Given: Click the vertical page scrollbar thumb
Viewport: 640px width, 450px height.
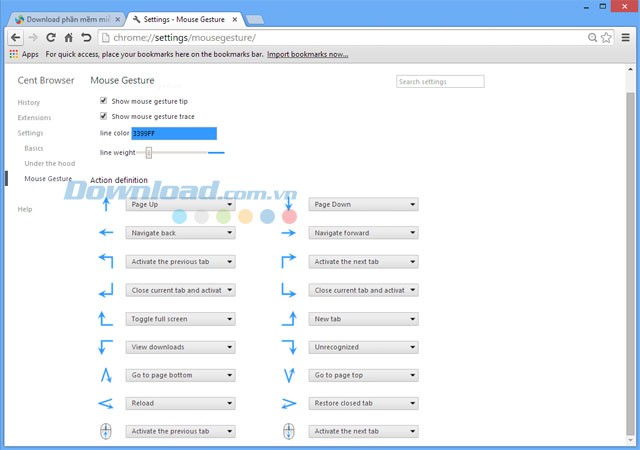Looking at the screenshot, I should click(x=630, y=264).
